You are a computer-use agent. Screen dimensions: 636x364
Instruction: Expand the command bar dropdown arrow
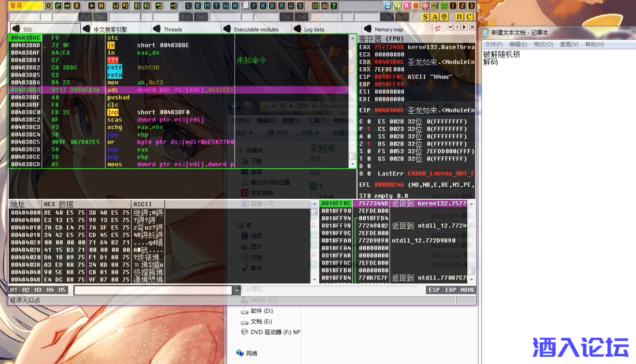(236, 290)
